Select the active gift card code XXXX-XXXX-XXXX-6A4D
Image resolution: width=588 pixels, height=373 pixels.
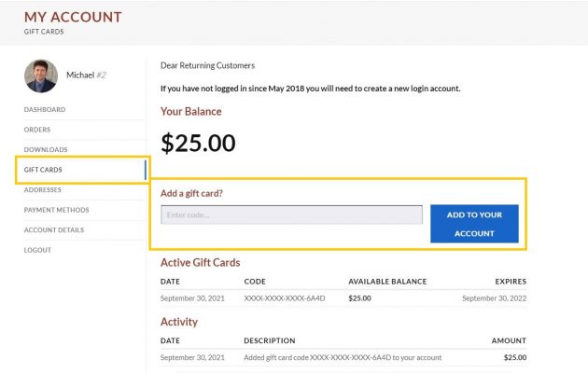pos(285,298)
